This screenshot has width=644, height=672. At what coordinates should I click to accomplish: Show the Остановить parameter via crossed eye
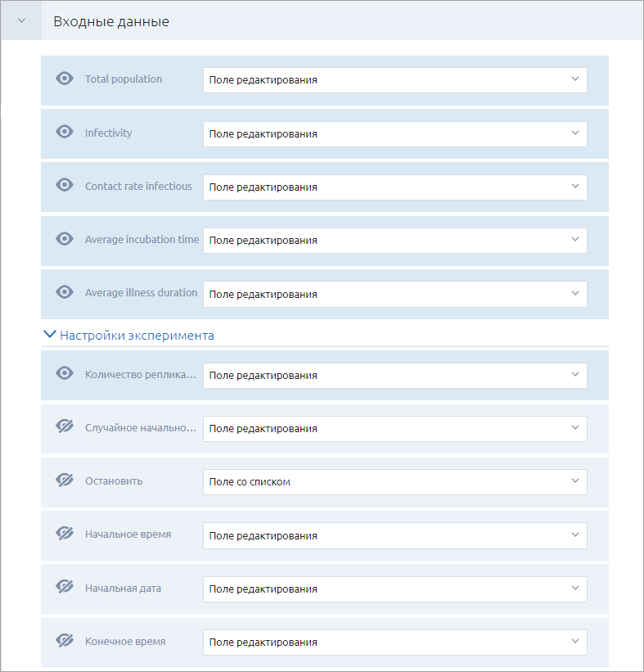pos(65,480)
